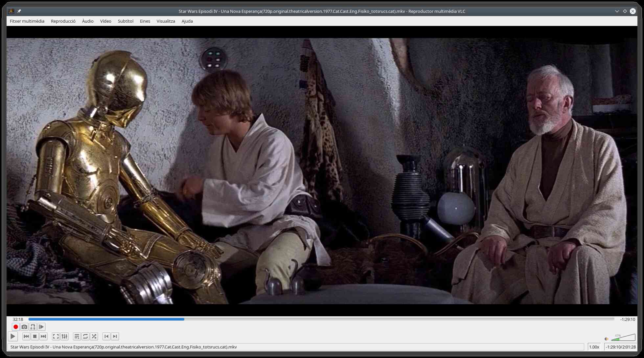Screen dimensions: 644x358
Task: Open the Fitxer multimèdia menu
Action: 27,21
